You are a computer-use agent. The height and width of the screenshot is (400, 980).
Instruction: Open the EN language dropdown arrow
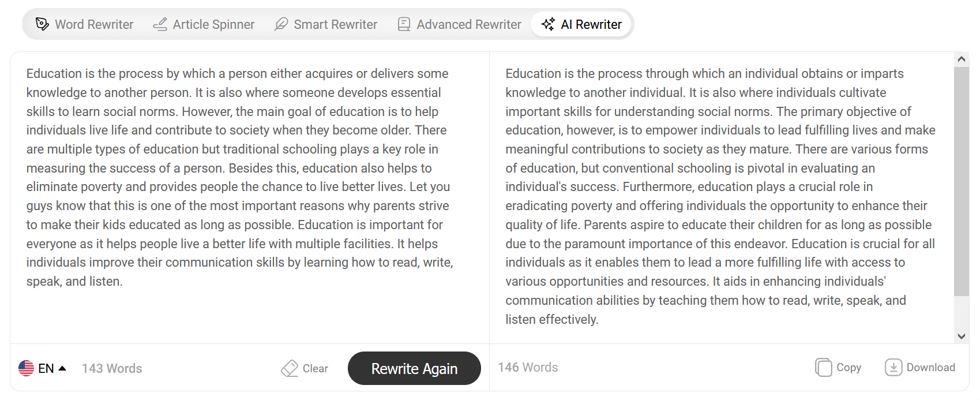[62, 368]
